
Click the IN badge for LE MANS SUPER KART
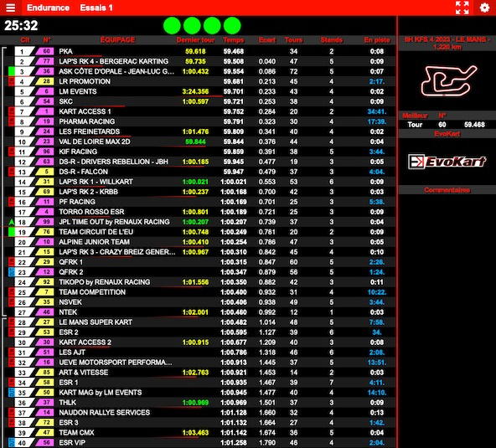tap(12, 322)
